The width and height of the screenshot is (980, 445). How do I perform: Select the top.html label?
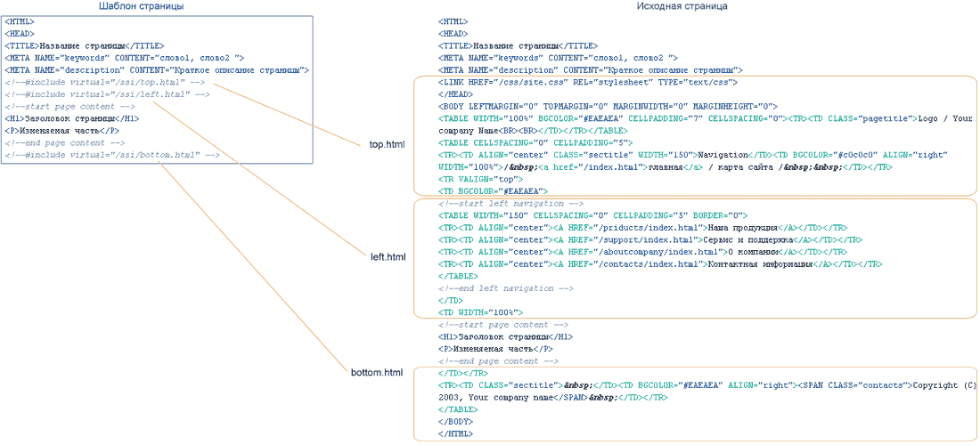tap(388, 143)
